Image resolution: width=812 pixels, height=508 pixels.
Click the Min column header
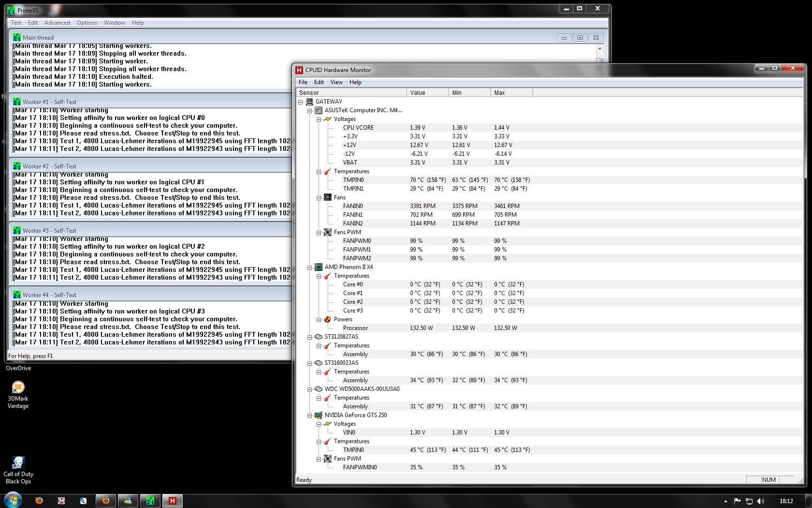tap(470, 92)
